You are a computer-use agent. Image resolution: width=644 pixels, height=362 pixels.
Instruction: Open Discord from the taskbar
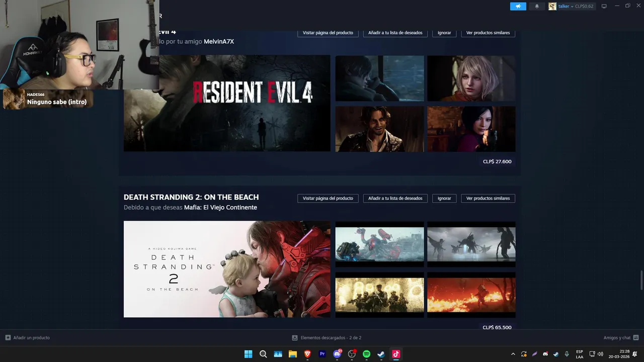tap(337, 354)
